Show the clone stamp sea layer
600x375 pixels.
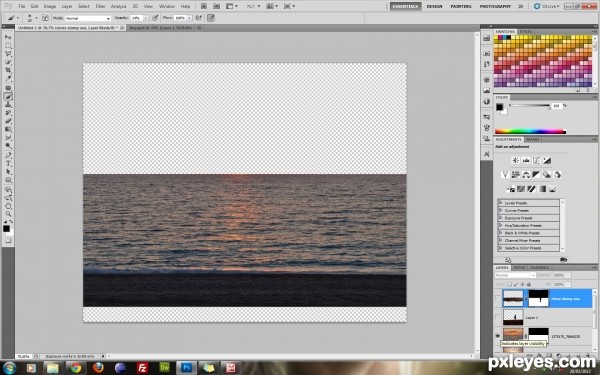pyautogui.click(x=497, y=298)
